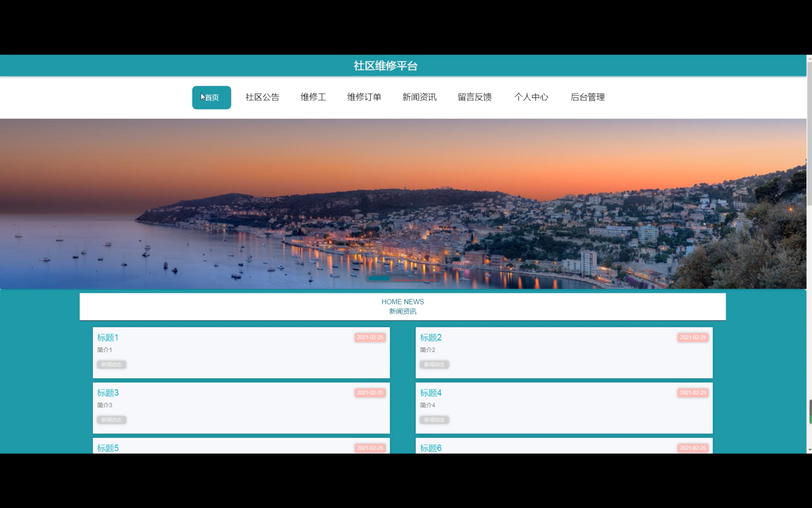Open the 社区公告 menu item
The width and height of the screenshot is (812, 508).
[262, 97]
